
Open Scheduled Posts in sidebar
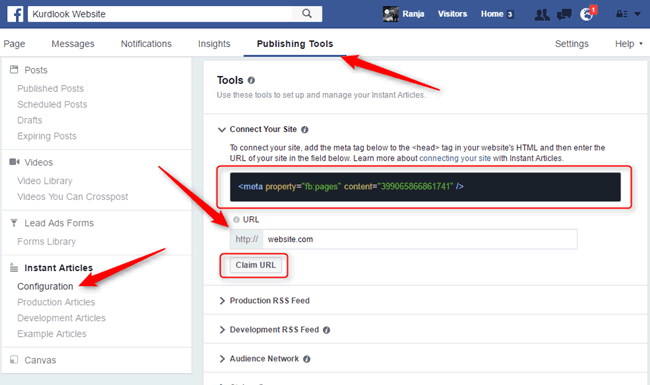[x=52, y=104]
